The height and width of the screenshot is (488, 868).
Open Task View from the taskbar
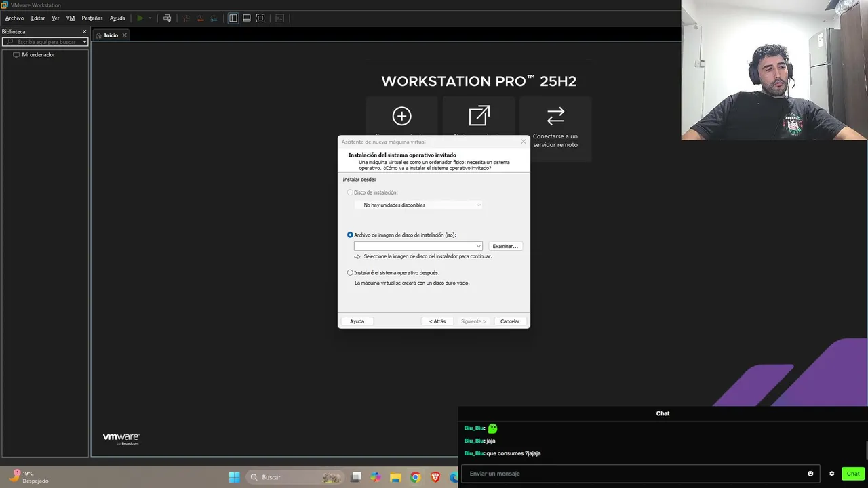click(x=357, y=477)
